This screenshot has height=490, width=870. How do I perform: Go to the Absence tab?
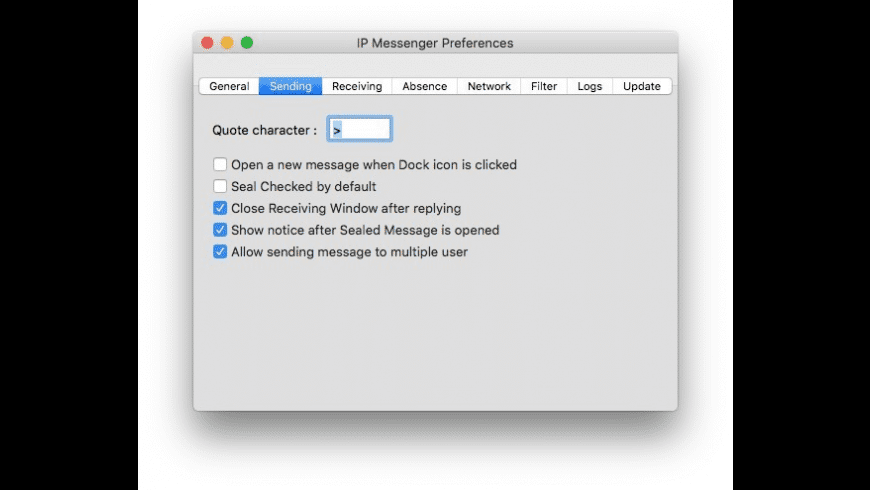point(424,86)
